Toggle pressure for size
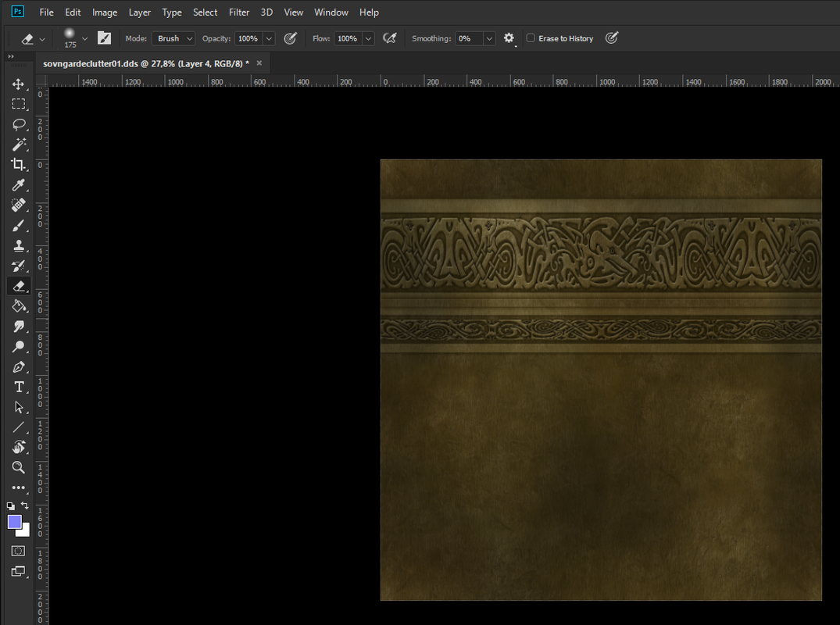This screenshot has width=840, height=625. point(611,38)
